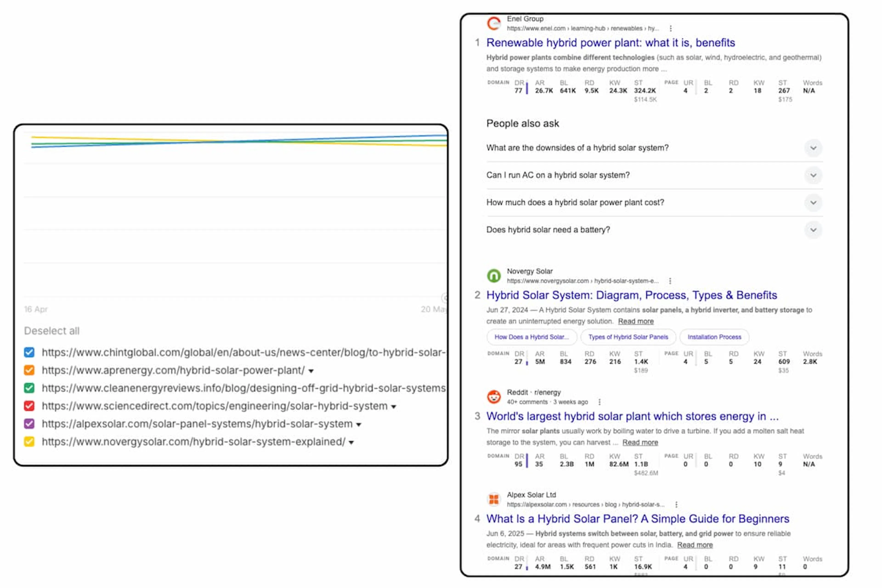The image size is (882, 588).
Task: Open dropdown arrow after novergysolar.com URL
Action: 351,443
